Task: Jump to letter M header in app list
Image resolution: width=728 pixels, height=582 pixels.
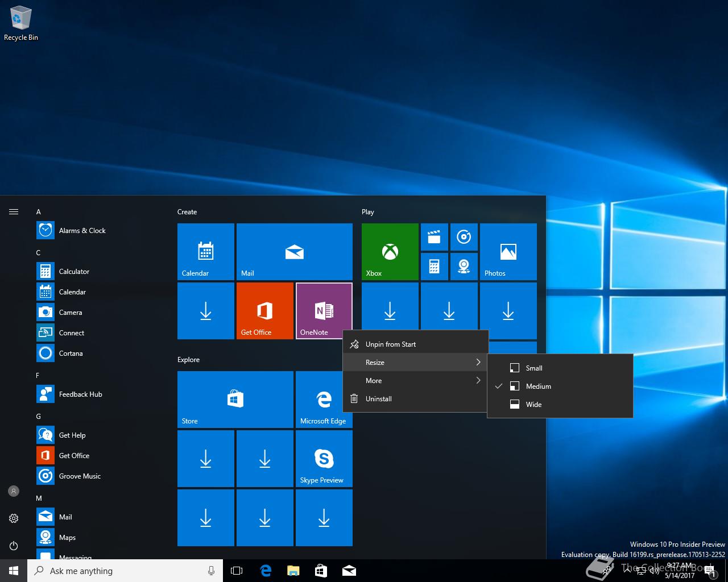Action: pyautogui.click(x=39, y=498)
